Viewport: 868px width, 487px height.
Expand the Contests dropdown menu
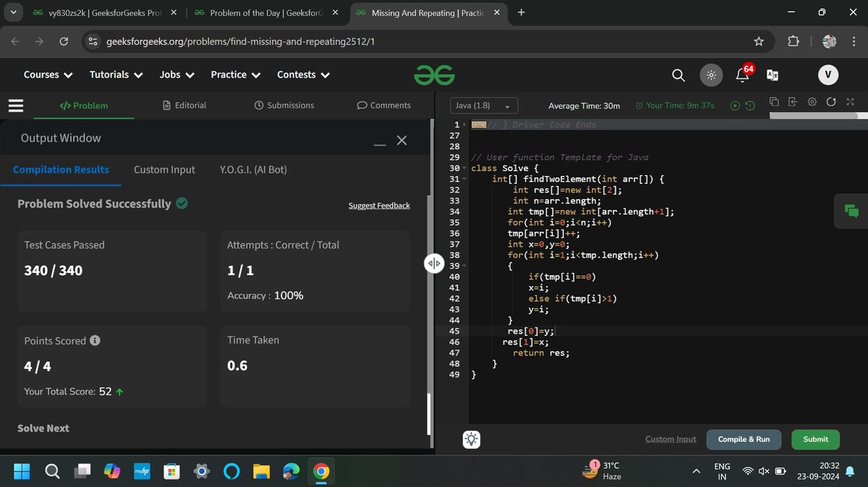click(x=304, y=75)
